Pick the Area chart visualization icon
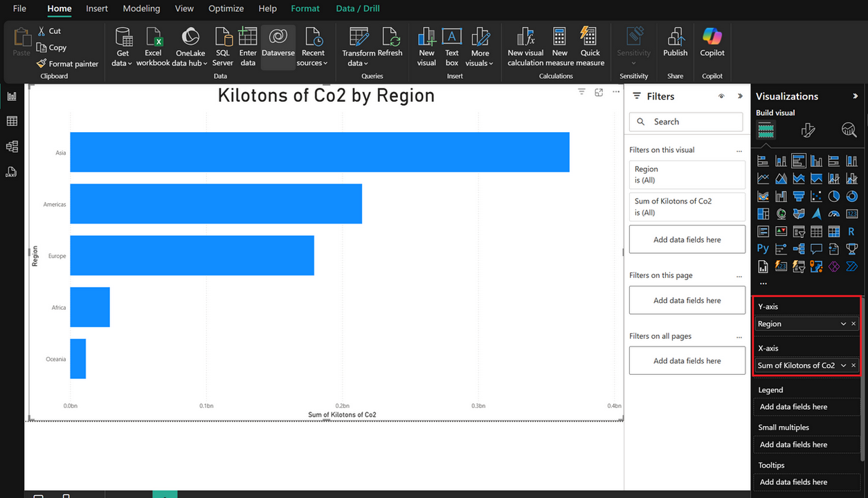The width and height of the screenshot is (868, 498). click(781, 178)
